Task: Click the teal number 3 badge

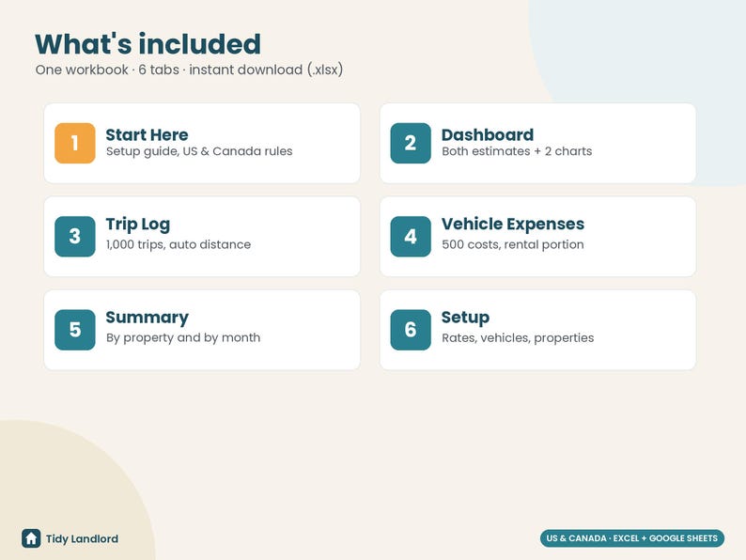Action: (75, 237)
